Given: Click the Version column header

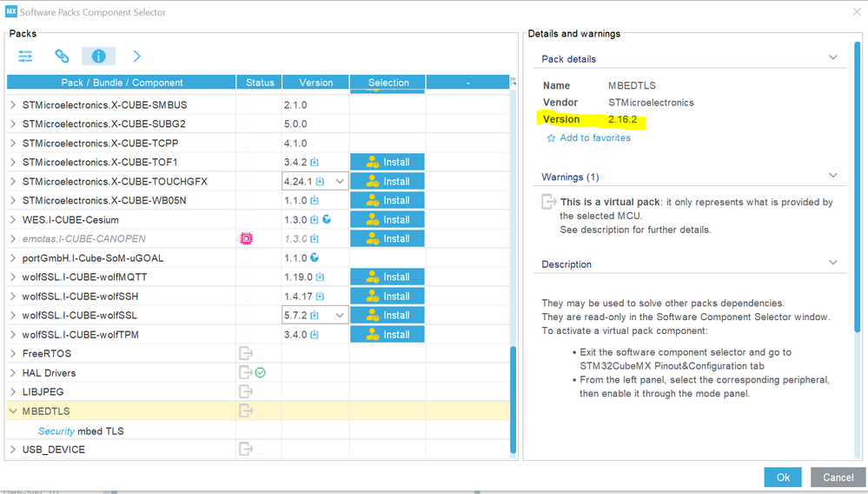Looking at the screenshot, I should 315,82.
